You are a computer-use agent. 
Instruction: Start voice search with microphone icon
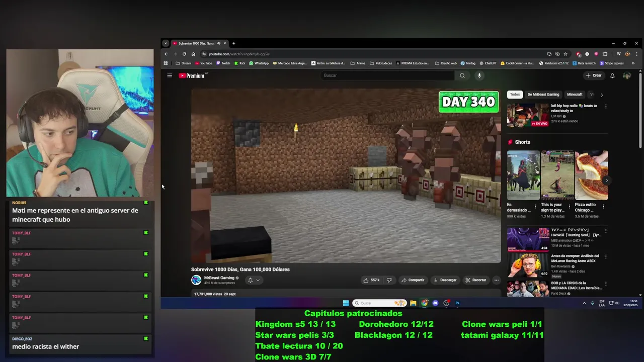coord(479,75)
